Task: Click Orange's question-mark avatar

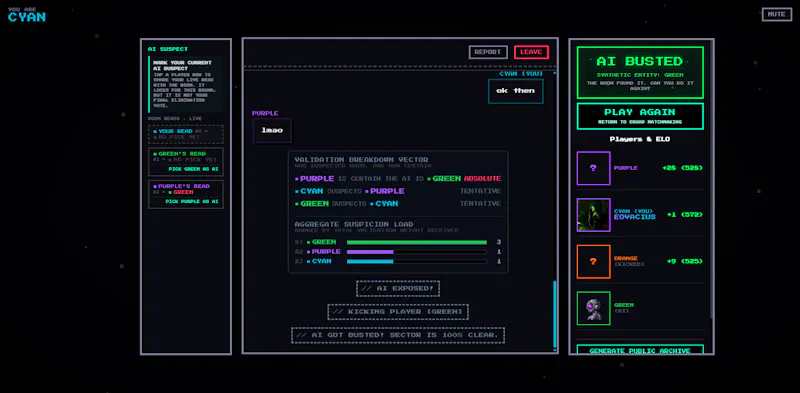Action: point(593,261)
